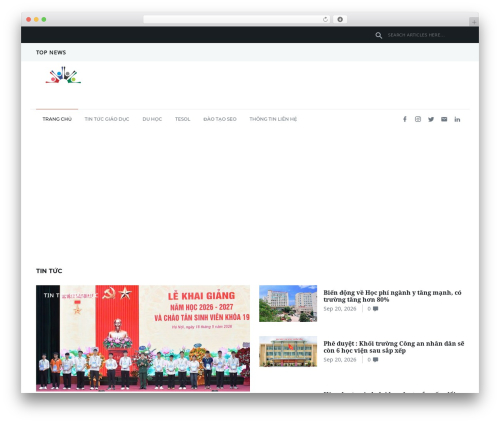Click the browser address bar

[237, 19]
